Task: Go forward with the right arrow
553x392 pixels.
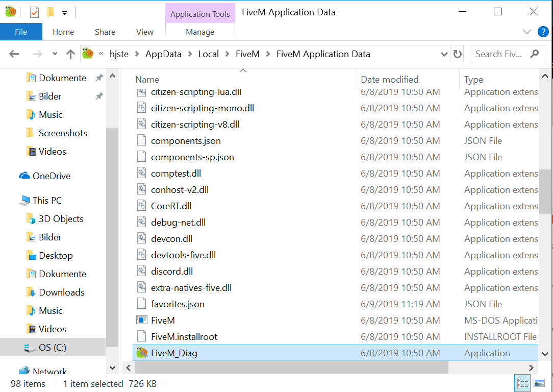Action: [x=37, y=54]
